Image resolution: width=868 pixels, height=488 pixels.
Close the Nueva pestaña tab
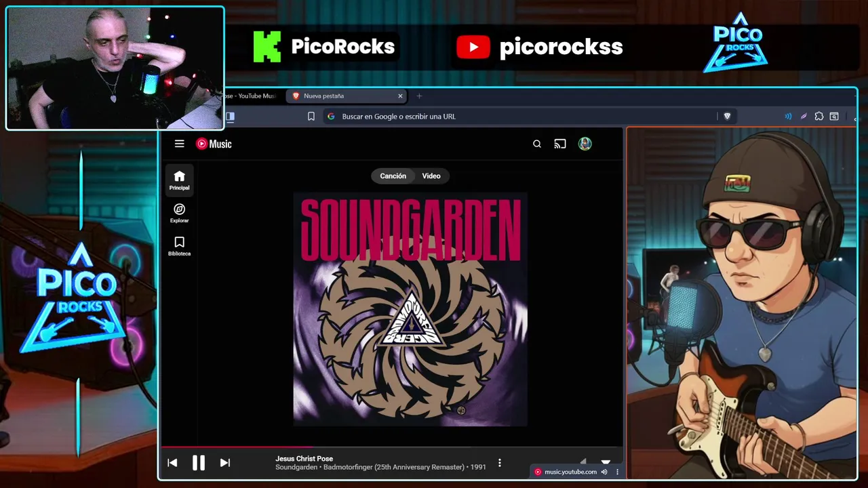(400, 96)
